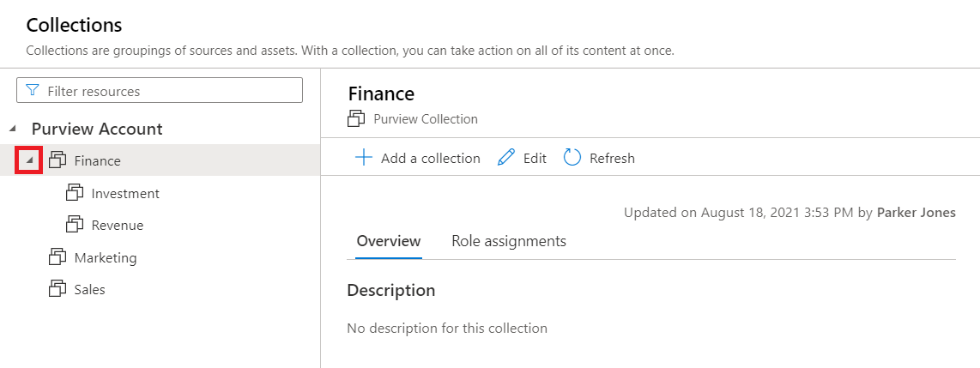Image resolution: width=980 pixels, height=368 pixels.
Task: Click the Revenue collection icon
Action: [x=75, y=225]
